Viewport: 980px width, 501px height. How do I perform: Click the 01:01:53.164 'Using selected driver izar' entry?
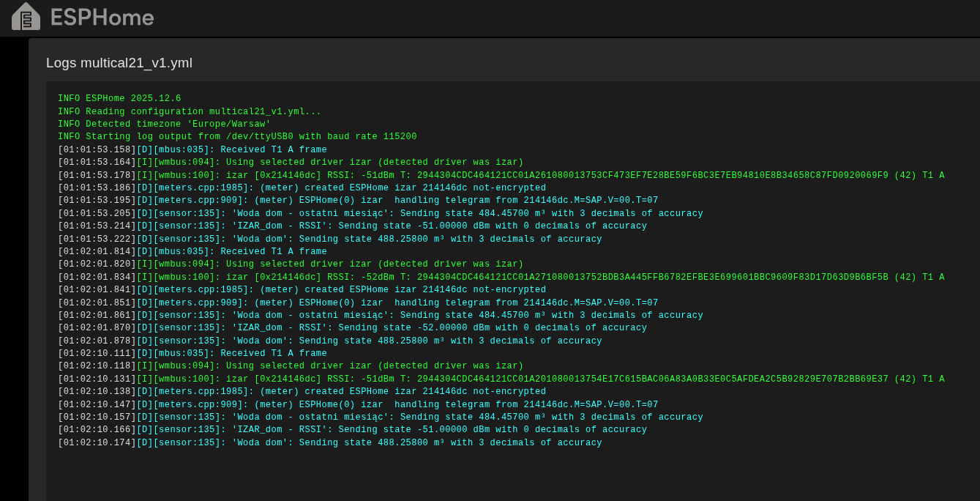(291, 163)
